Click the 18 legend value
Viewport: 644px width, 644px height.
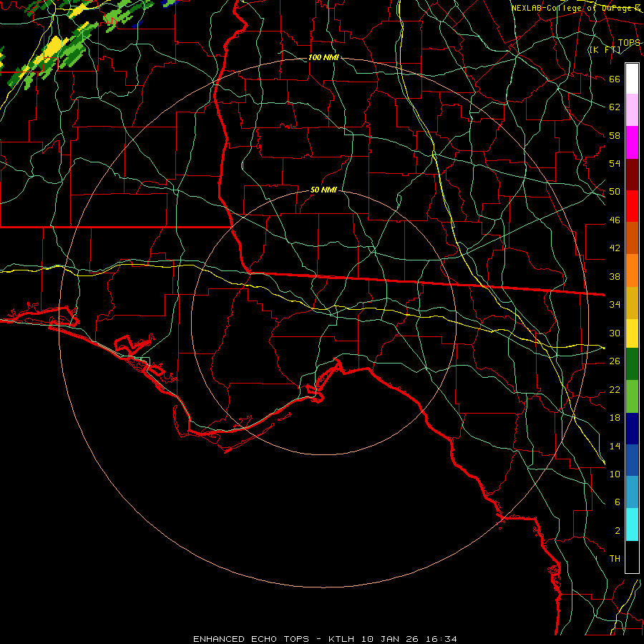(x=615, y=418)
